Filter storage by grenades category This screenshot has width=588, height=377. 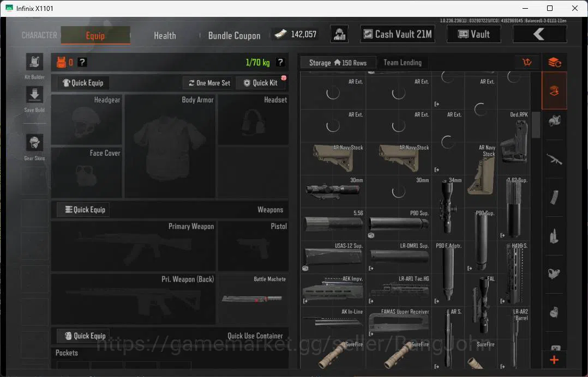coord(554,312)
